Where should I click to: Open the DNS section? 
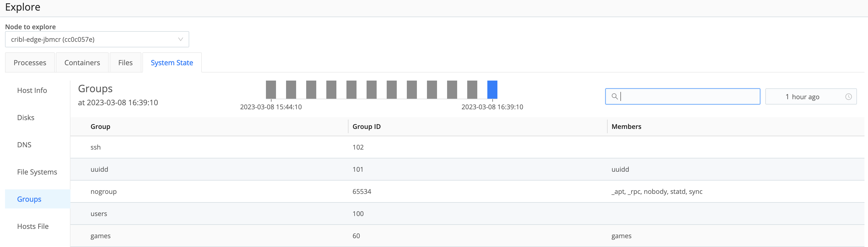coord(24,145)
